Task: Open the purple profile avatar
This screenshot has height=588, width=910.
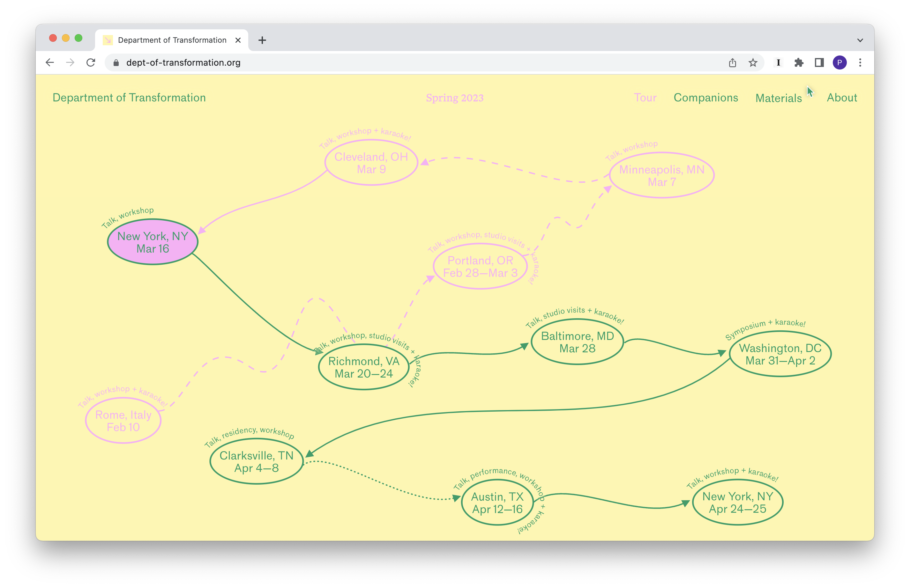Action: [x=839, y=62]
